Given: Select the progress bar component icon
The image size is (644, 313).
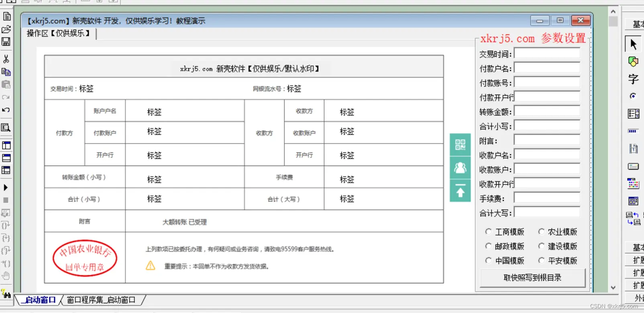Looking at the screenshot, I should click(x=633, y=131).
